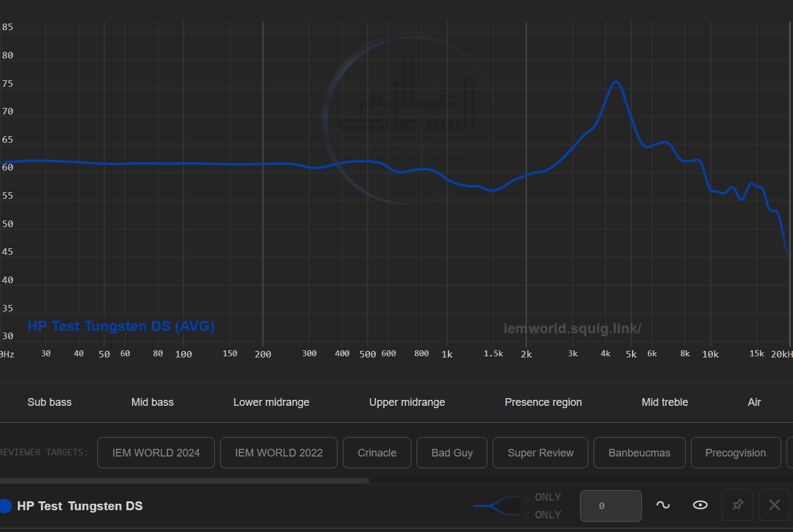The width and height of the screenshot is (793, 532).
Task: Click the iemworld.squig.link/ text on graph
Action: [x=572, y=329]
